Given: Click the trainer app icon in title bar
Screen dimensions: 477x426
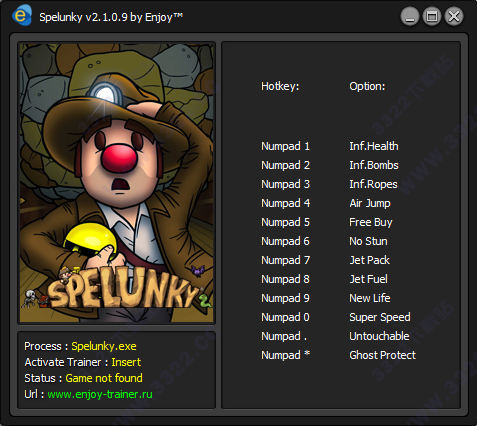Looking at the screenshot, I should tap(22, 15).
